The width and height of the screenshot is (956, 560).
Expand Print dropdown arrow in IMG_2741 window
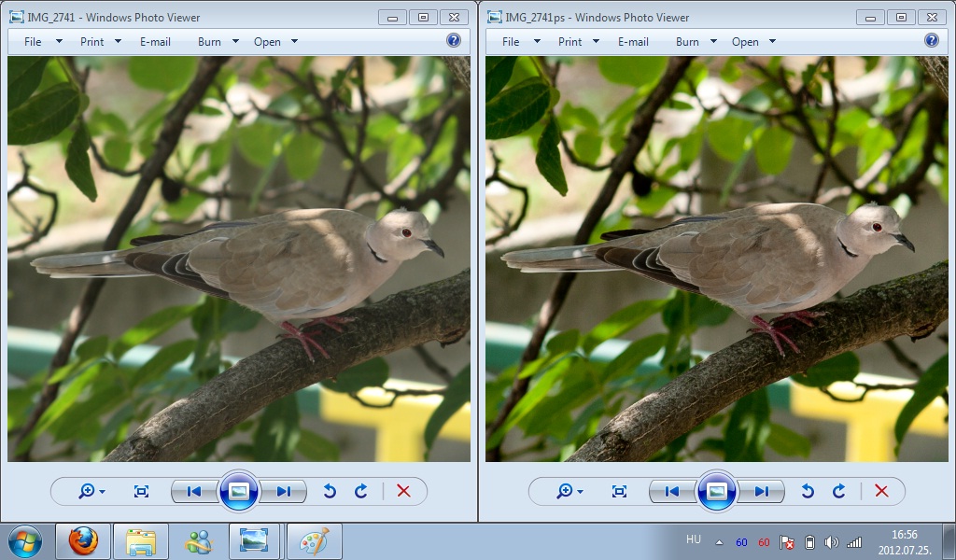coord(119,41)
